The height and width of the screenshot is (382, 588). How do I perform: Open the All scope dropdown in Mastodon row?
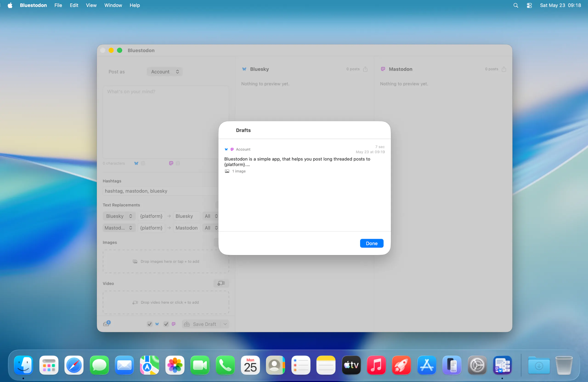[x=211, y=228]
